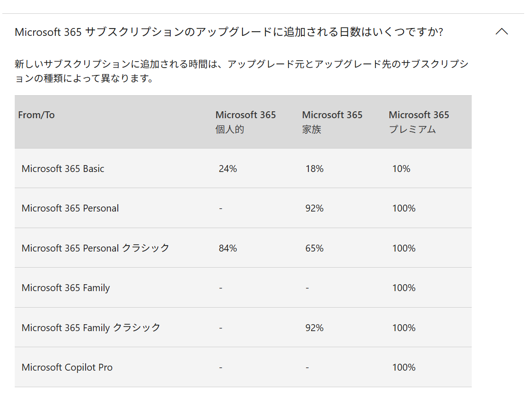The width and height of the screenshot is (532, 401).
Task: Collapse the FAQ section with chevron icon
Action: pos(502,32)
